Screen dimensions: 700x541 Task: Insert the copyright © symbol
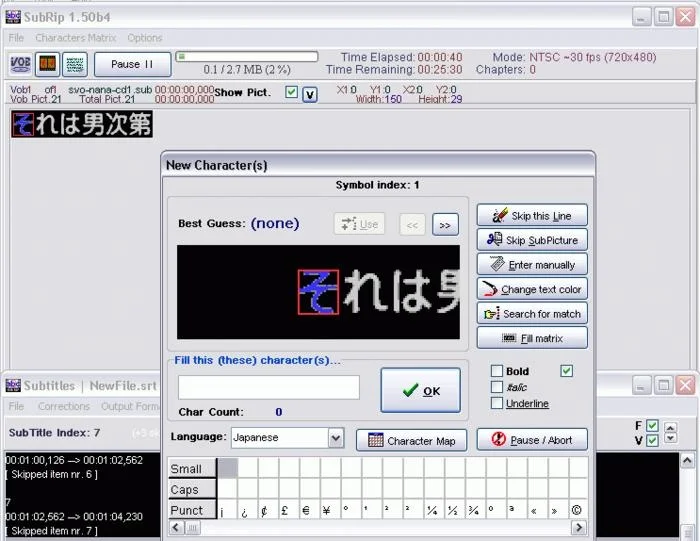(578, 510)
